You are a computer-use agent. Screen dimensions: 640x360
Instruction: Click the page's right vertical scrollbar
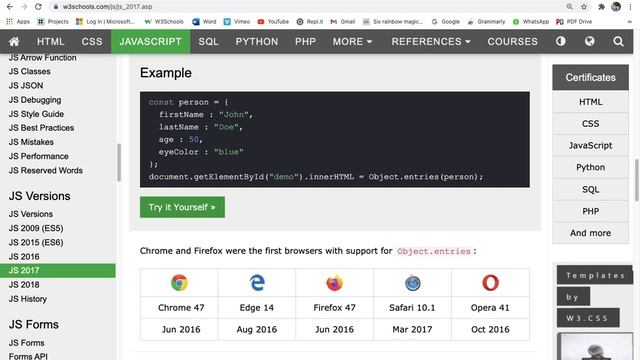point(637,180)
